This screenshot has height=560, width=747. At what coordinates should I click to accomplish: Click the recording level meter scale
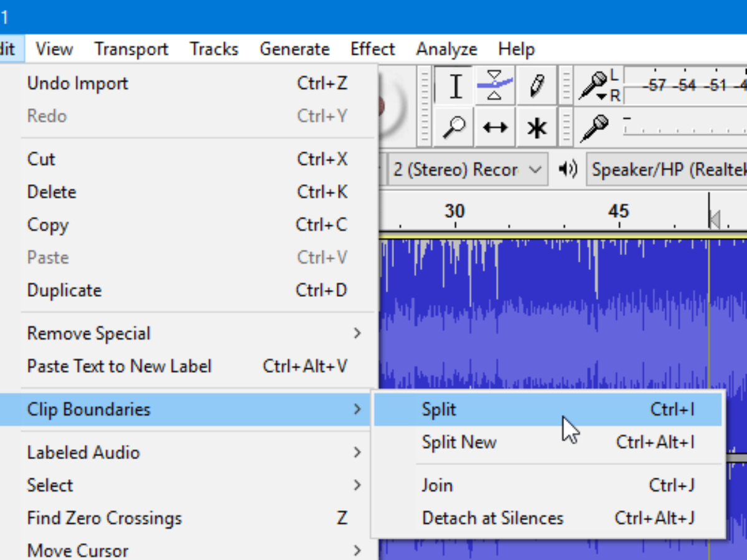pos(685,86)
